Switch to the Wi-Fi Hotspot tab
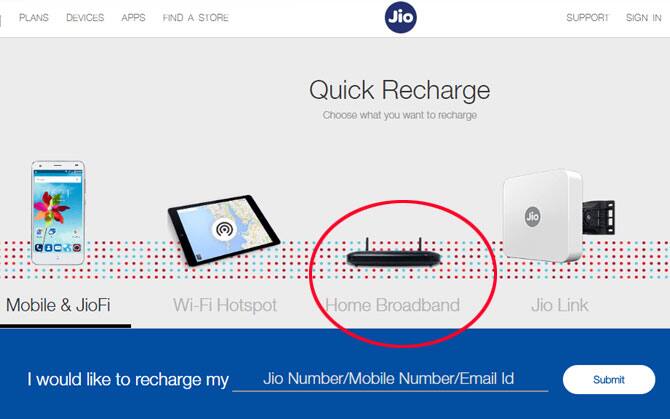This screenshot has width=670, height=419. pyautogui.click(x=225, y=305)
